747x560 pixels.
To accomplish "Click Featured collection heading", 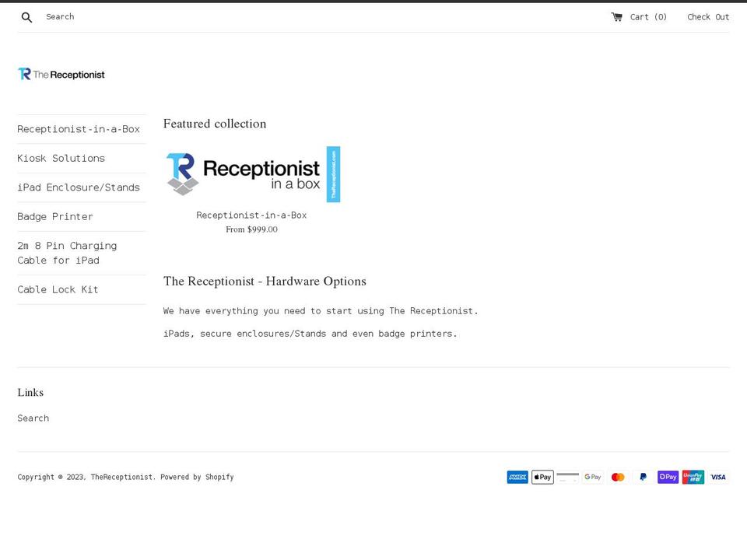I will 215,124.
